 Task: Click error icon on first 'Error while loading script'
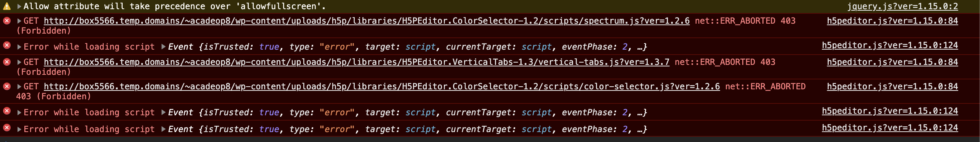coord(7,45)
